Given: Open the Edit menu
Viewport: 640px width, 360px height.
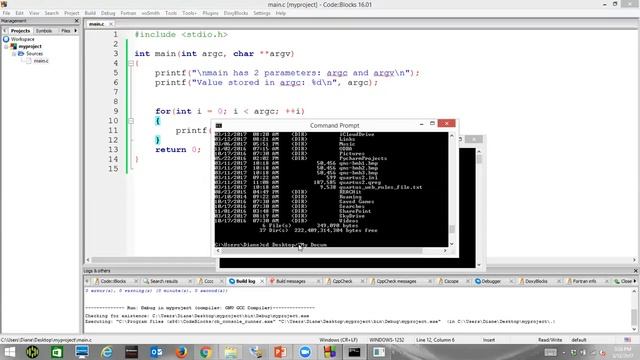Looking at the screenshot, I should pyautogui.click(x=19, y=13).
